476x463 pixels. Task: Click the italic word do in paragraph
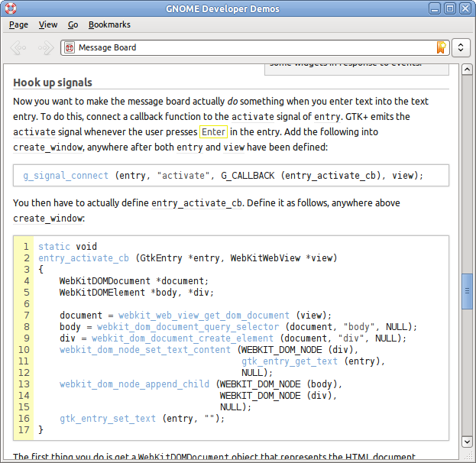pyautogui.click(x=232, y=102)
